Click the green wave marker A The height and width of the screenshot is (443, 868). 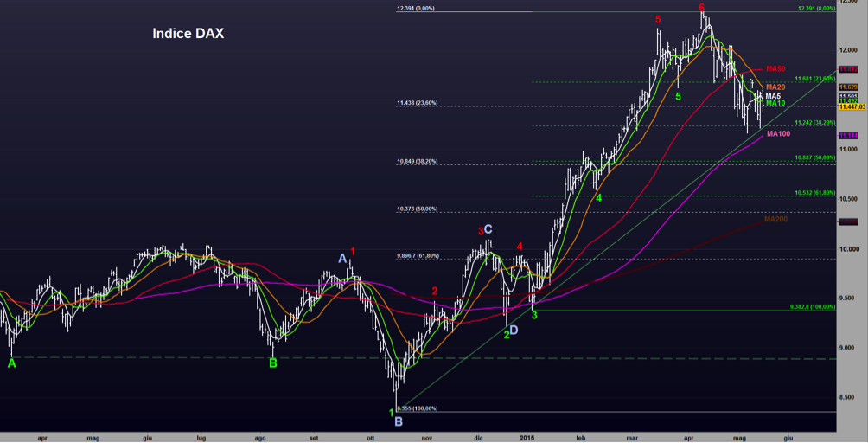coord(11,363)
